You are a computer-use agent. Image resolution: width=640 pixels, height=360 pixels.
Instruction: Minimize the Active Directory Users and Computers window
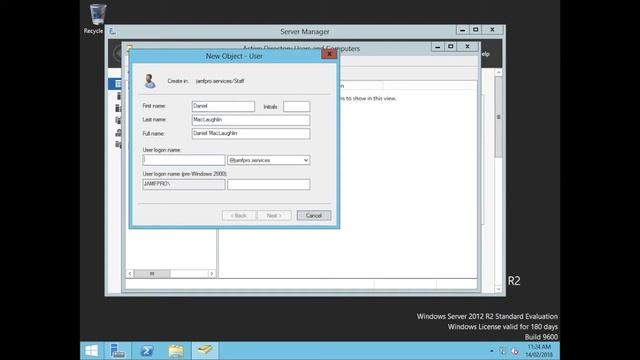pyautogui.click(x=438, y=47)
